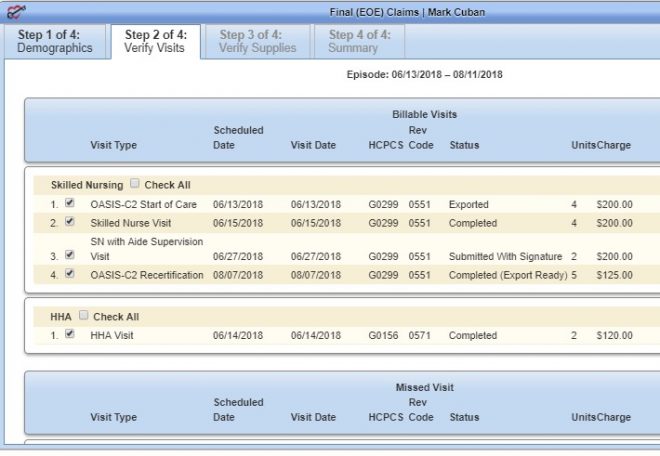This screenshot has height=456, width=660.
Task: Select Step 2 of 4 Verify Visits tab
Action: tap(154, 41)
